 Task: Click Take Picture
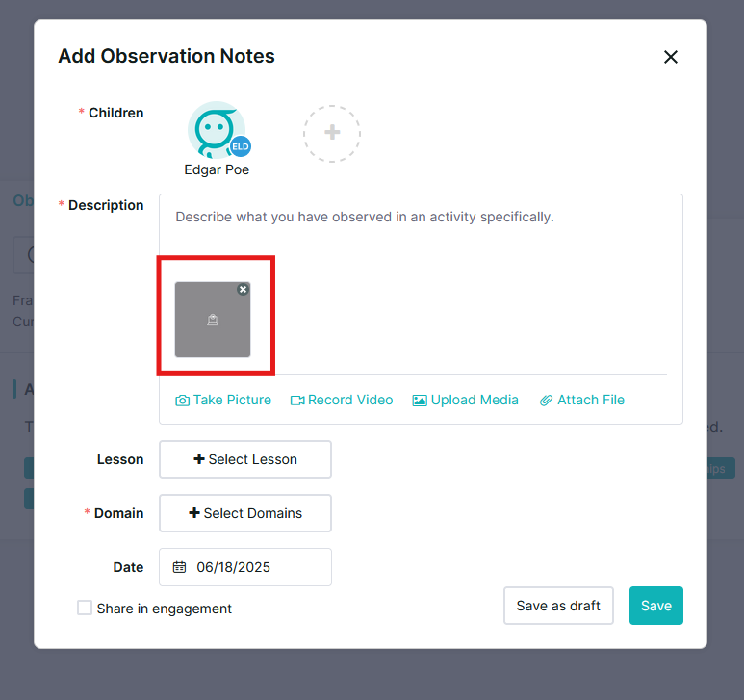[223, 400]
